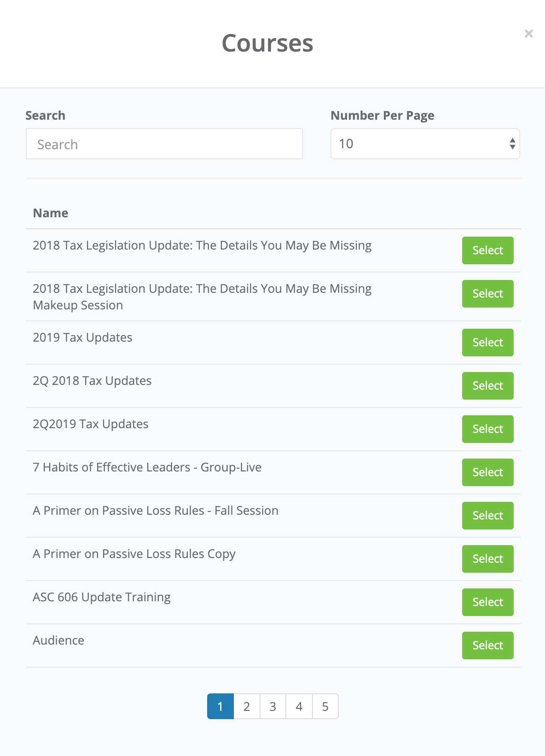Viewport: 545px width, 756px height.
Task: Click the Name column header
Action: 51,213
